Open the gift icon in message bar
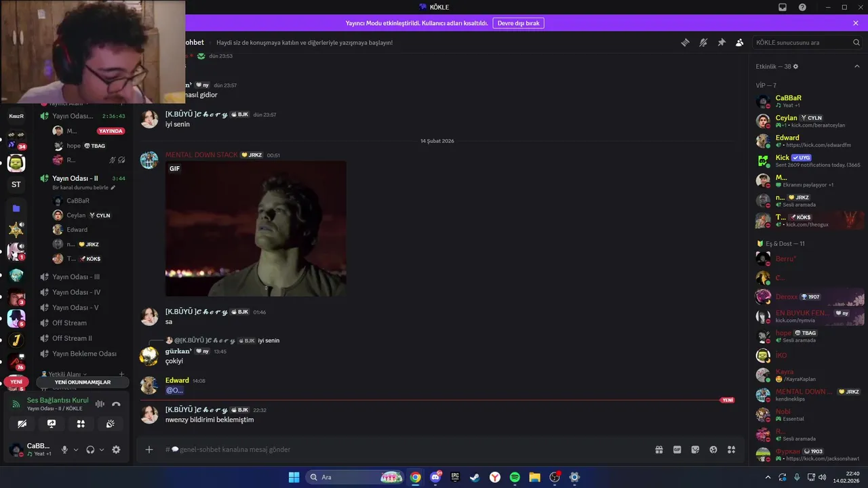Image resolution: width=868 pixels, height=488 pixels. coord(658,449)
